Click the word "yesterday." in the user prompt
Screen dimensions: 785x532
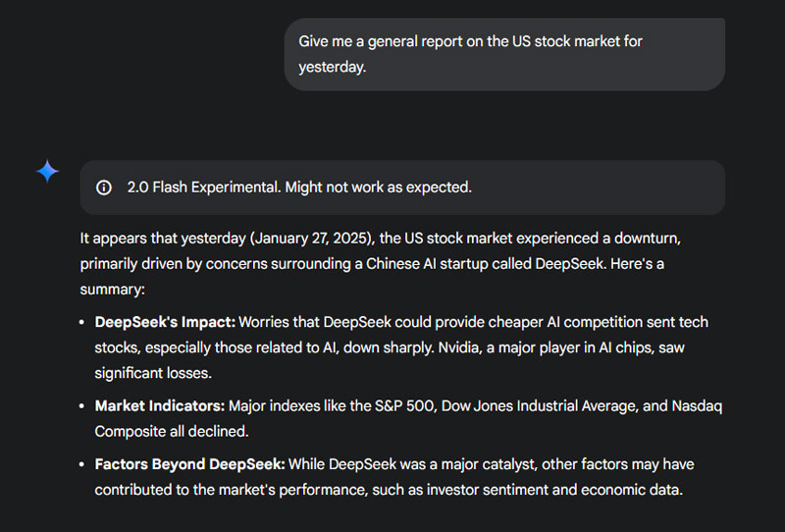click(x=332, y=68)
